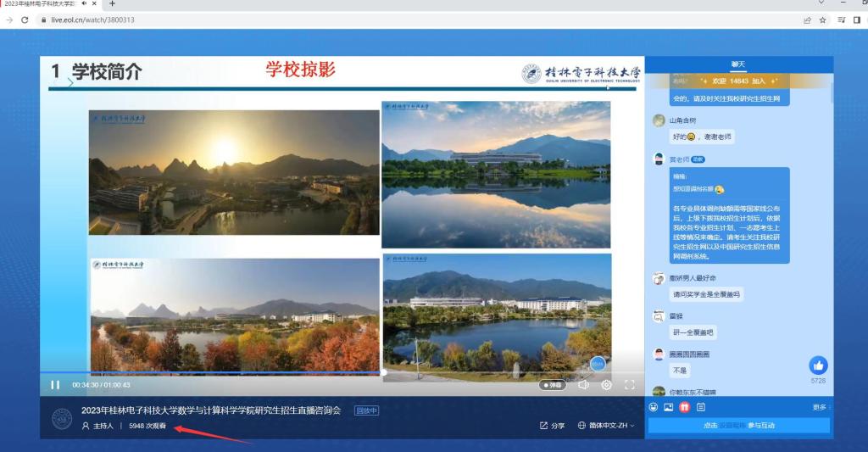Select the 聊天 chat tab
This screenshot has width=868, height=452.
pyautogui.click(x=738, y=64)
